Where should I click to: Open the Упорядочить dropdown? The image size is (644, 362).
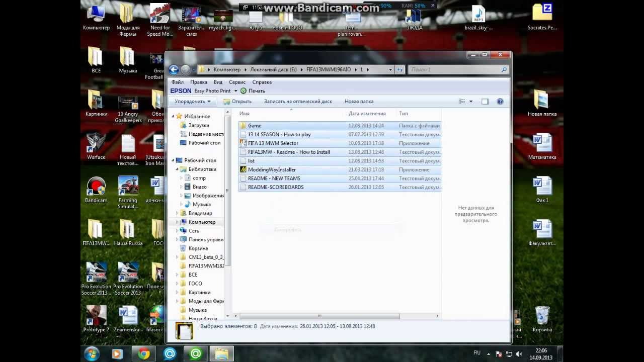[x=192, y=102]
